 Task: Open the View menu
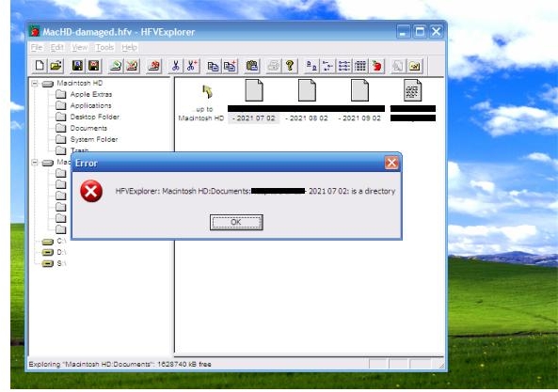[x=80, y=47]
